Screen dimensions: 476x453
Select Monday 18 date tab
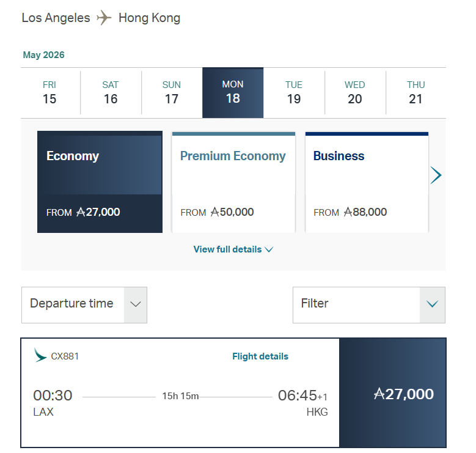[233, 92]
